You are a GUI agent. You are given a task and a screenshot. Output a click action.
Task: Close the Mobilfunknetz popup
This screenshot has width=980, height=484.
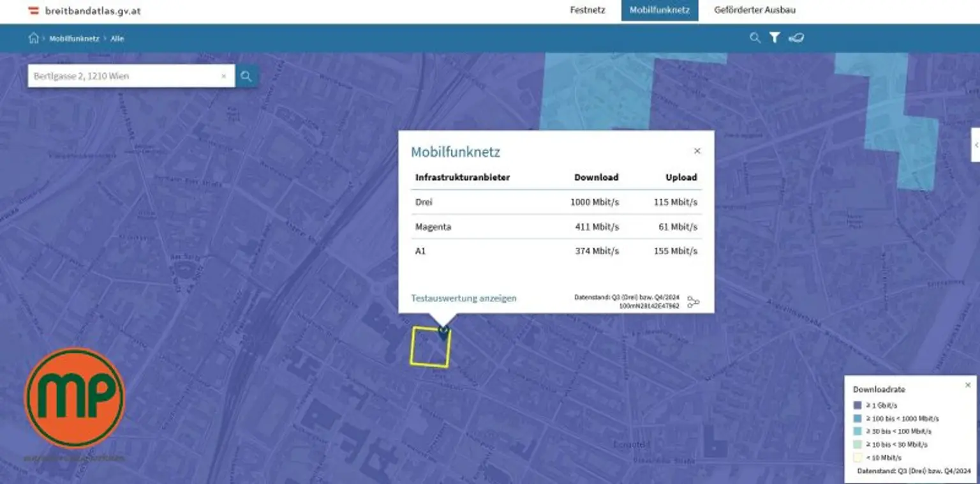click(x=697, y=151)
